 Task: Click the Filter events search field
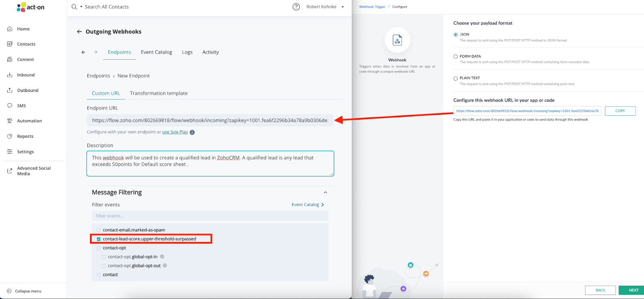point(210,216)
